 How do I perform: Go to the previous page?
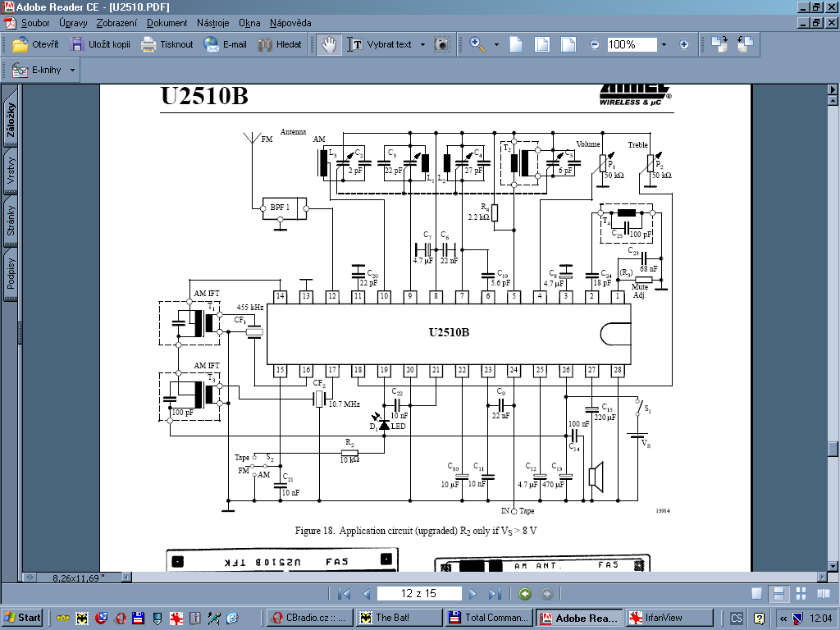pos(367,594)
